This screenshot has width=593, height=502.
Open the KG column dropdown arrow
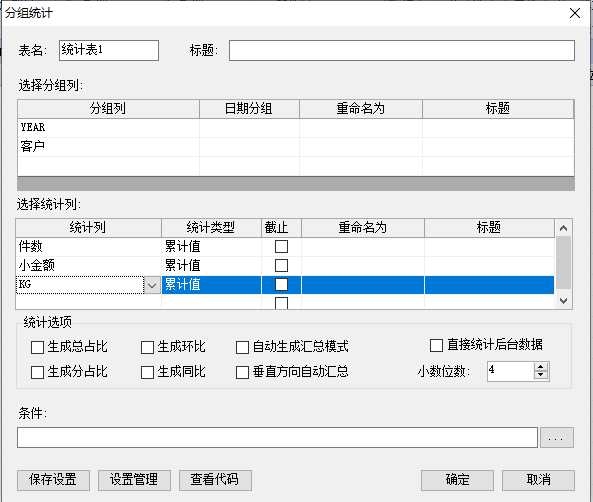[x=152, y=285]
